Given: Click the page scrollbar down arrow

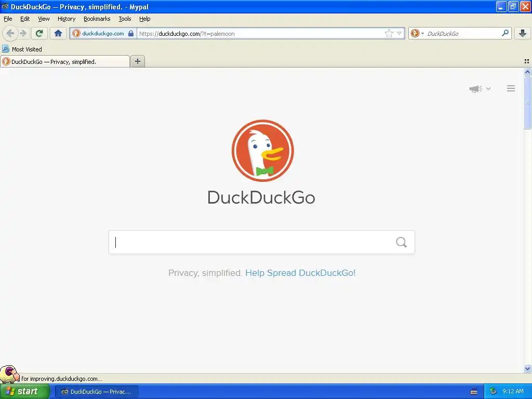Looking at the screenshot, I should point(527,368).
